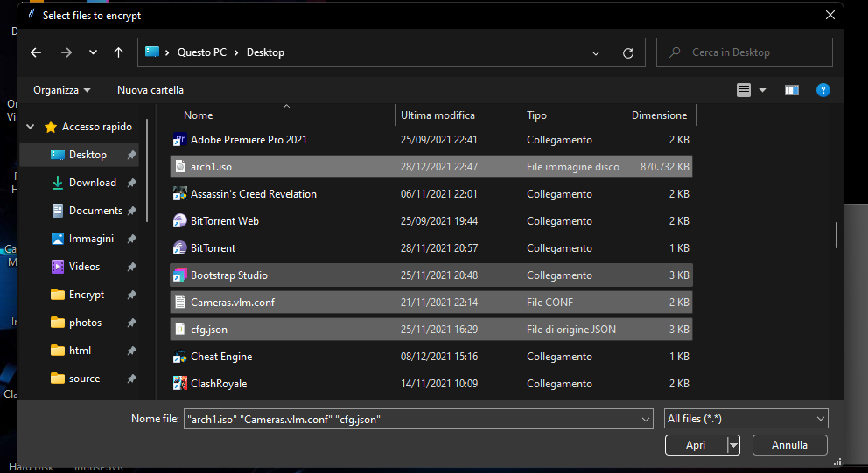Go forward with the right arrow

66,52
